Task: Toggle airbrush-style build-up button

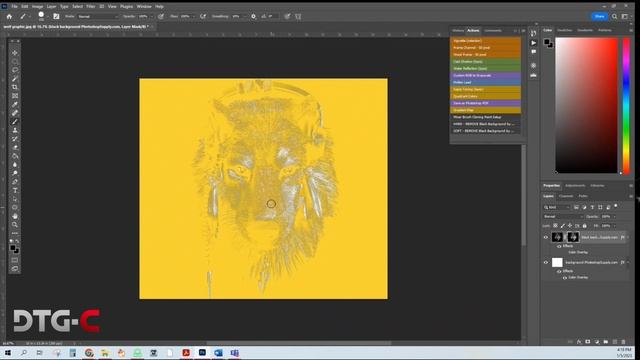Action: (x=203, y=16)
